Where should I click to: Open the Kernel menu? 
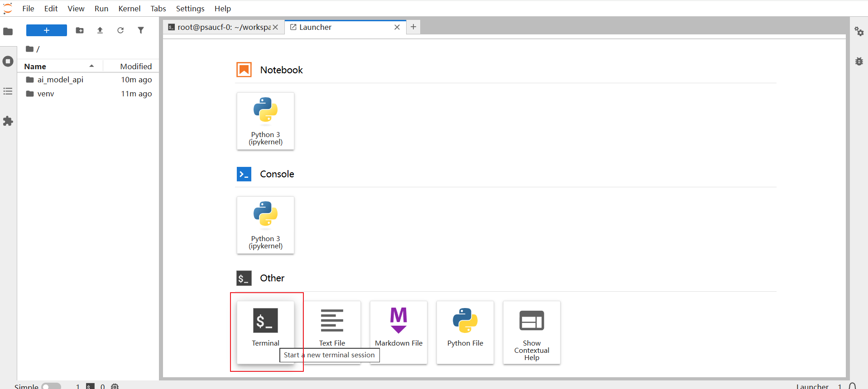129,9
